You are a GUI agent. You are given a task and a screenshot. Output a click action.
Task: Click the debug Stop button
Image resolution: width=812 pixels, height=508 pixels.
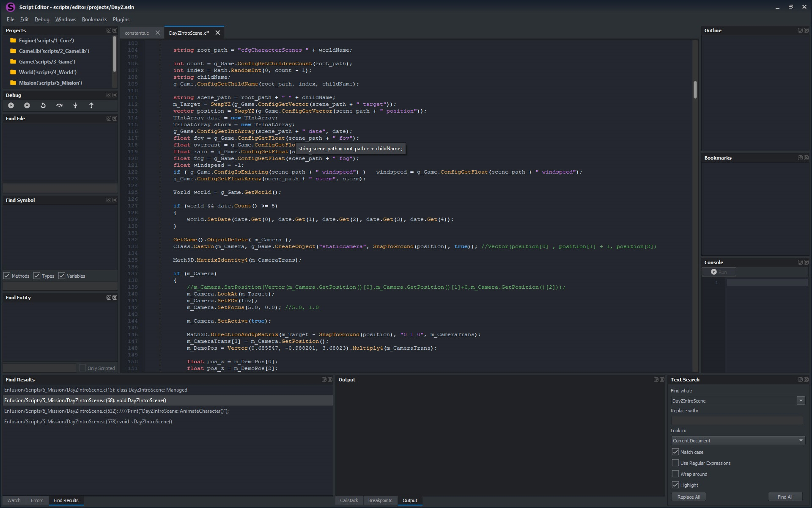point(27,105)
